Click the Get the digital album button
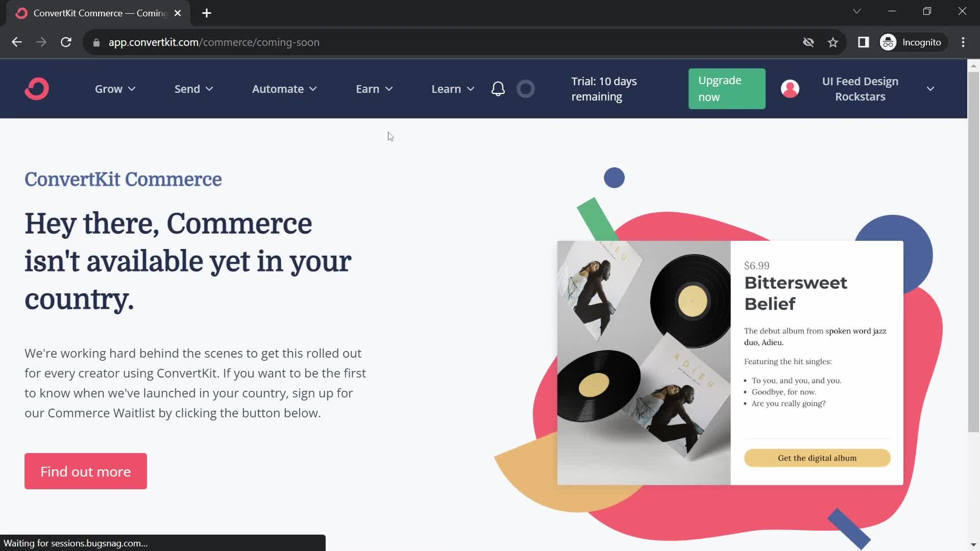Image resolution: width=980 pixels, height=551 pixels. tap(818, 458)
